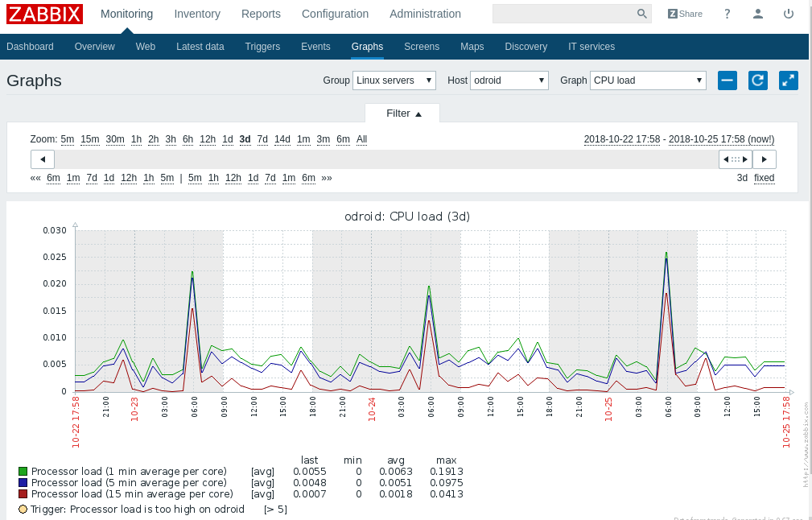Screen dimensions: 812x520
Task: Set zoom to 15m
Action: coord(89,139)
